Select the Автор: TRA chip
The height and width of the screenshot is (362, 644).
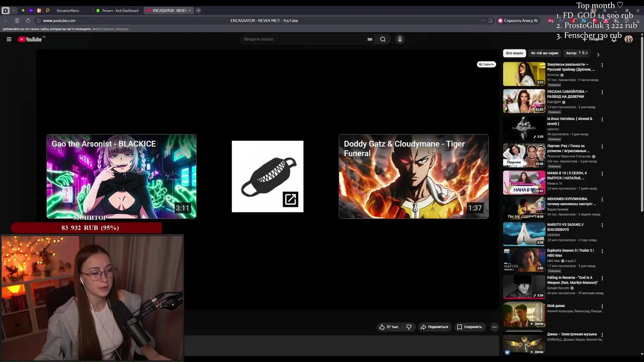tap(577, 53)
